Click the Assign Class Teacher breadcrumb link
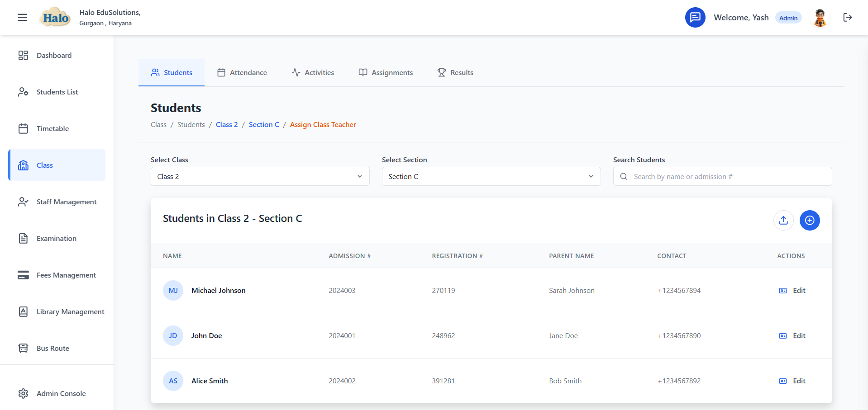 (x=323, y=124)
